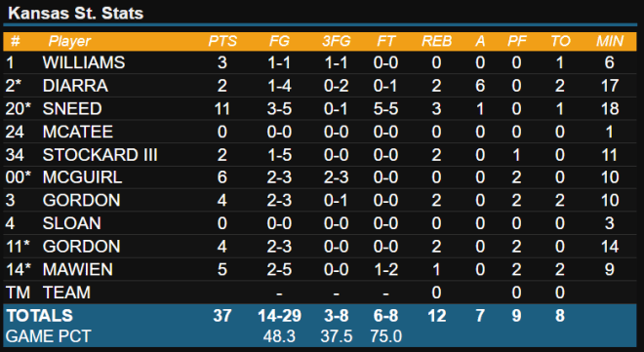Click the MIN column header
644x352 pixels.
point(610,41)
